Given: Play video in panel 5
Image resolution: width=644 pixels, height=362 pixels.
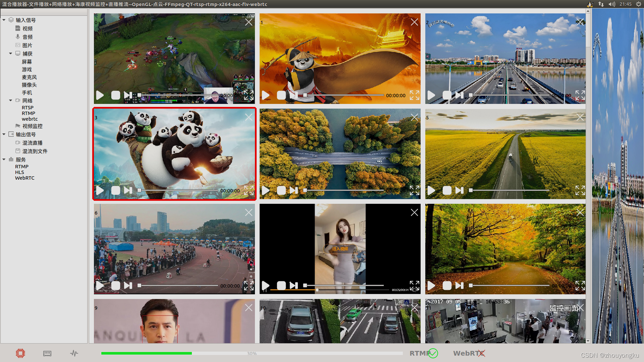Looking at the screenshot, I should pos(431,190).
